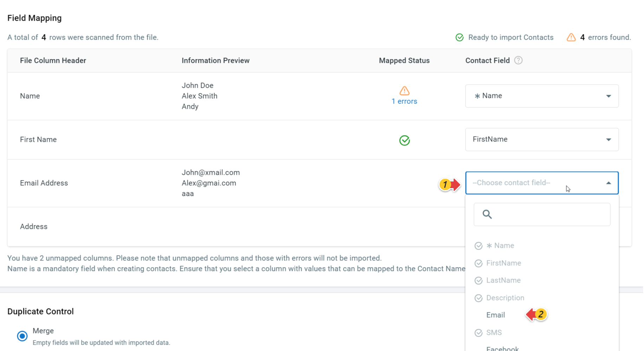Click the John@xmail.com preview text
The height and width of the screenshot is (351, 644).
[x=211, y=172]
